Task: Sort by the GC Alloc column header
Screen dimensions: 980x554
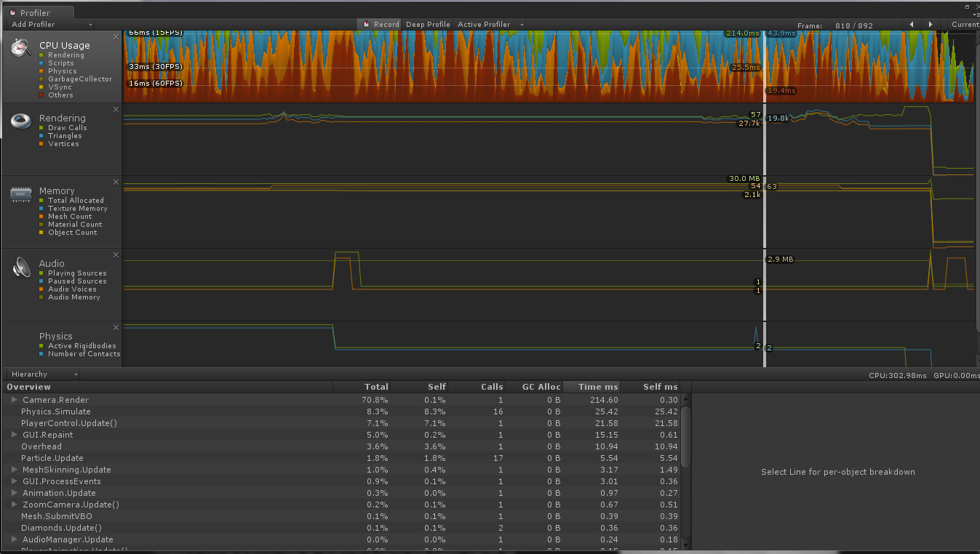Action: tap(534, 387)
